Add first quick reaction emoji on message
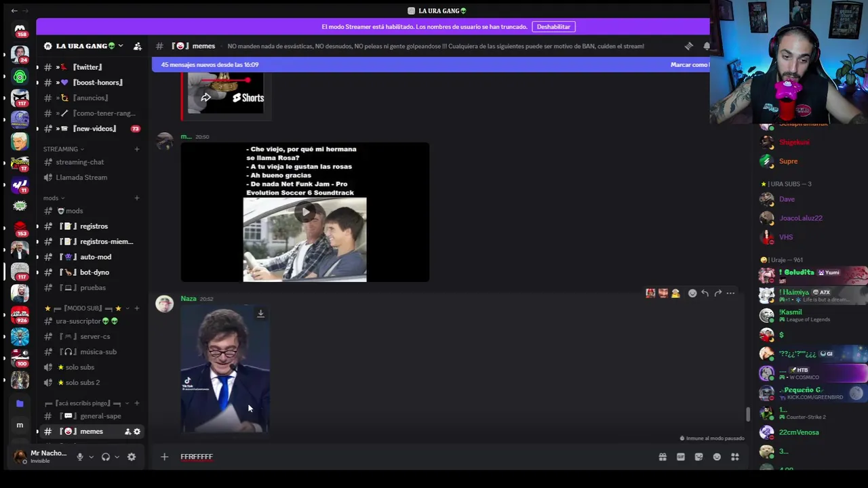The width and height of the screenshot is (868, 488). pos(650,293)
